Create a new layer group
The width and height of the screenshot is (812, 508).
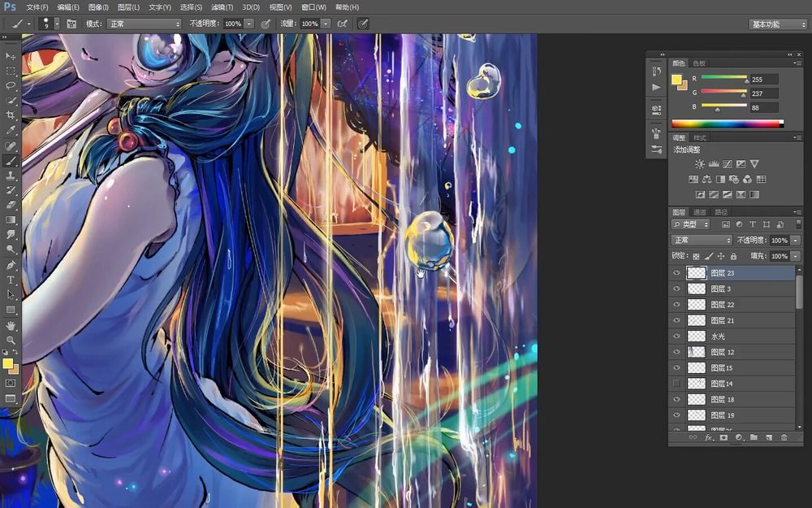[754, 437]
